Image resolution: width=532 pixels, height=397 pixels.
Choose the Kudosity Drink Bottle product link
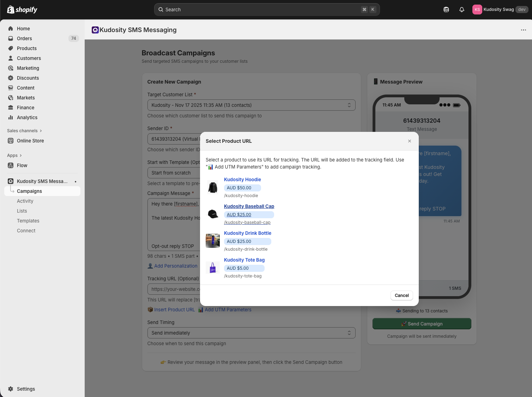click(x=248, y=233)
